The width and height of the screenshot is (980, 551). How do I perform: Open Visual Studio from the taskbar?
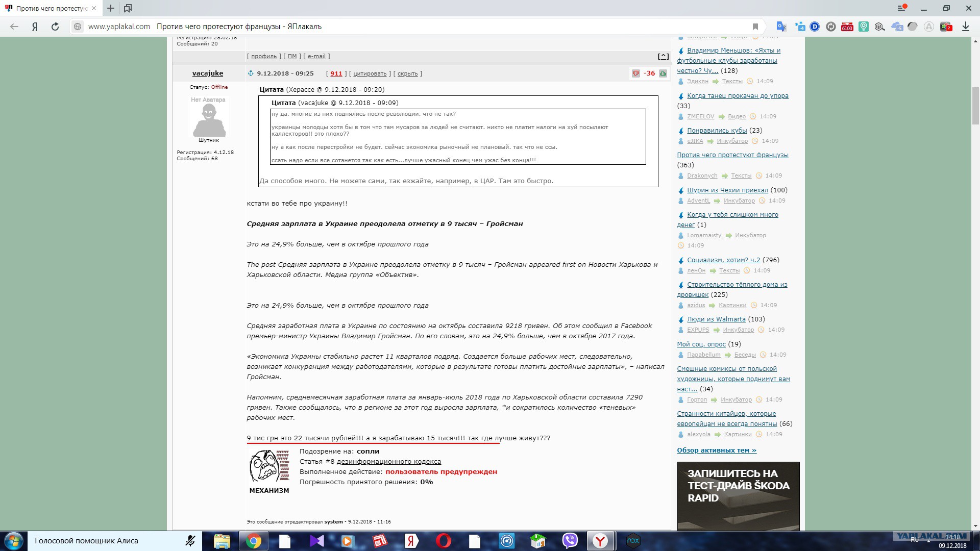[316, 541]
